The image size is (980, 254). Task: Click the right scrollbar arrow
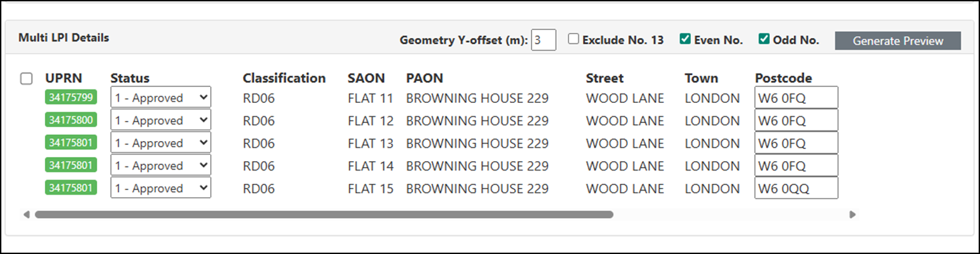pos(853,215)
